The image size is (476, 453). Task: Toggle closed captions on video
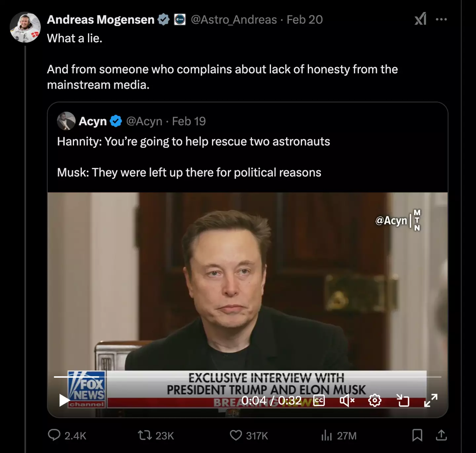319,400
